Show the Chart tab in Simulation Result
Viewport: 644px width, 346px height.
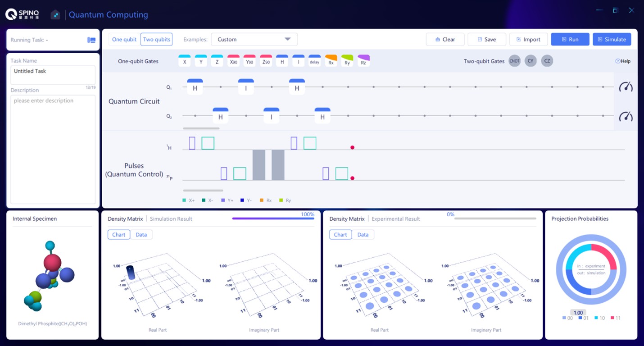(119, 235)
